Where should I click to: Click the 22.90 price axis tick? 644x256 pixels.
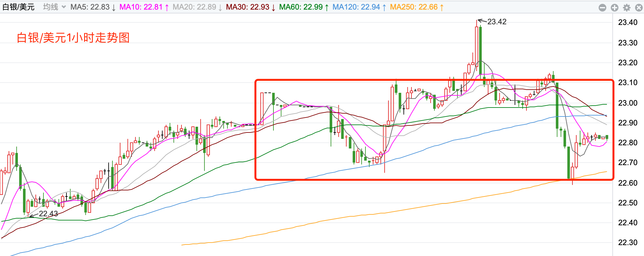point(628,123)
